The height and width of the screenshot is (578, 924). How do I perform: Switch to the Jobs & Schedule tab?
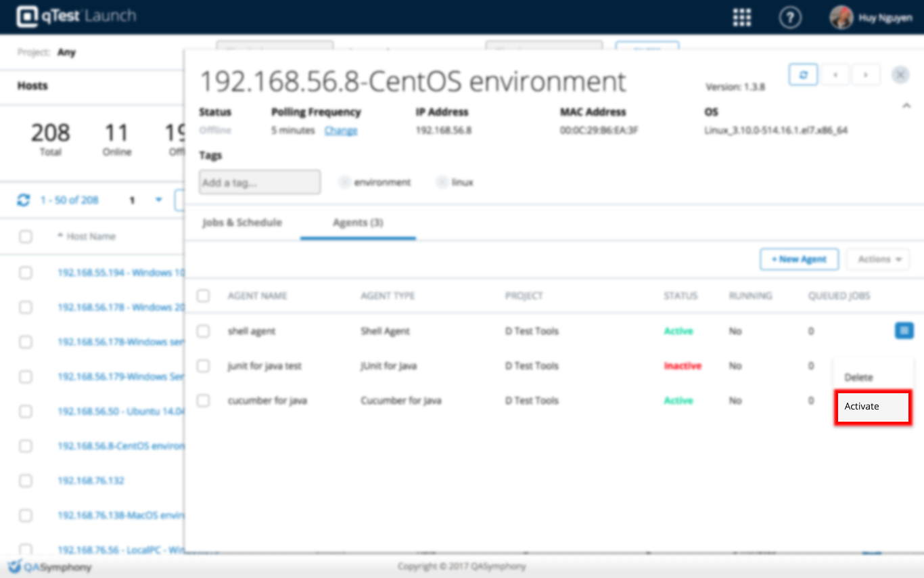pyautogui.click(x=241, y=222)
